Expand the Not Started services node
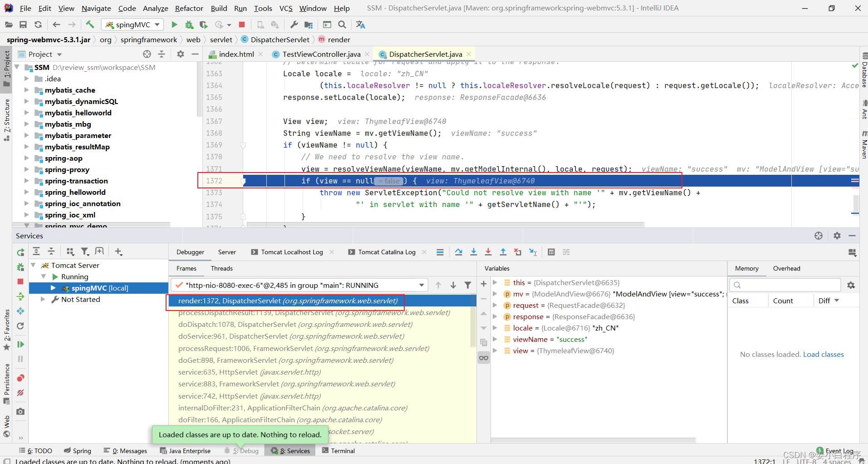The height and width of the screenshot is (464, 868). click(43, 299)
